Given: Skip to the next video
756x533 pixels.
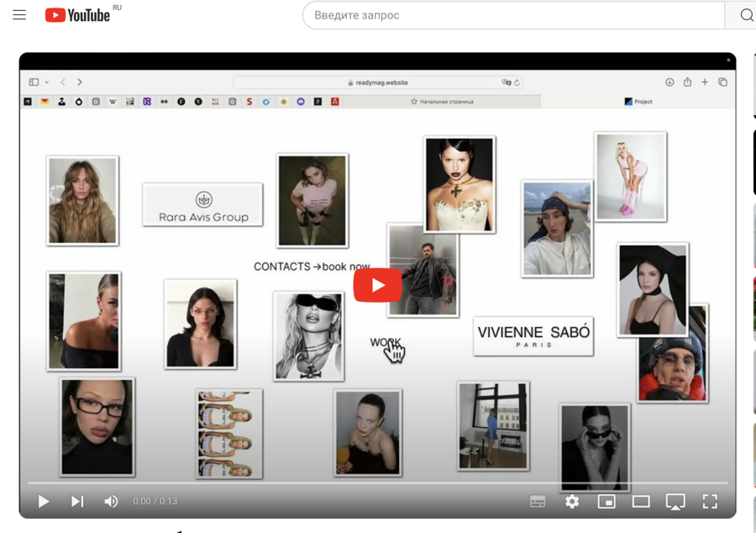Looking at the screenshot, I should coord(77,502).
